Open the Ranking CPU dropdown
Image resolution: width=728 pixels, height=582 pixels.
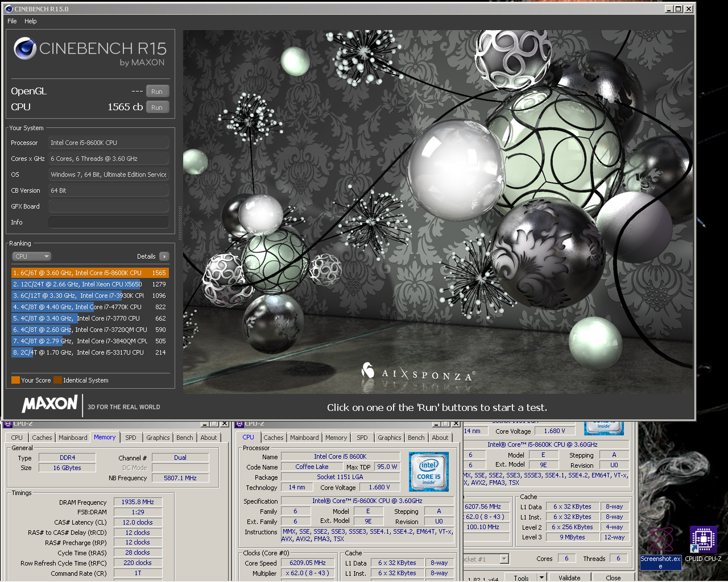click(x=32, y=256)
